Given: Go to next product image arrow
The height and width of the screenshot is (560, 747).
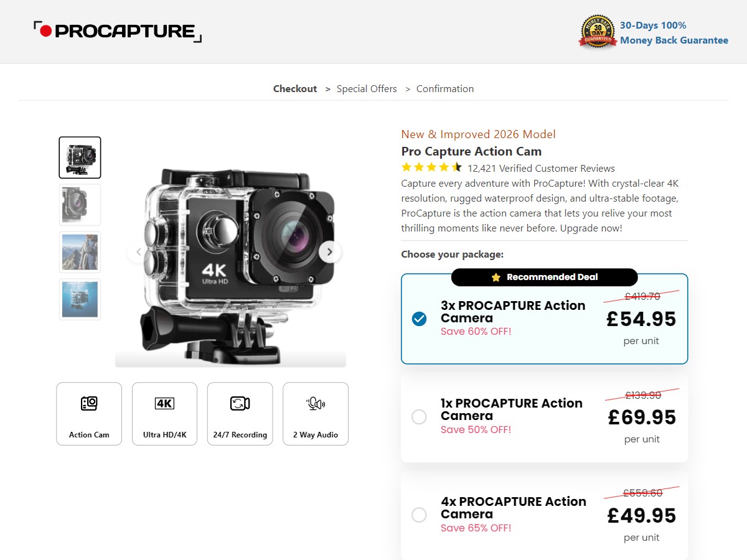Looking at the screenshot, I should point(330,252).
